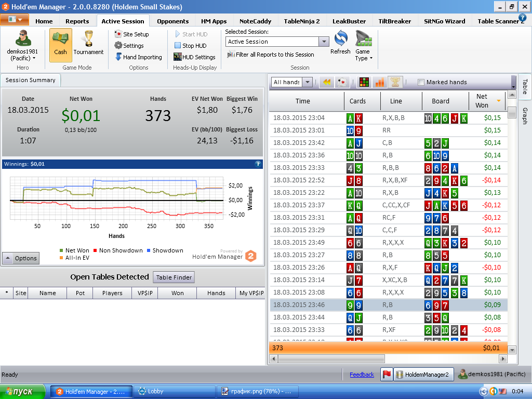
Task: Click horizontal scrollbar right arrow in hands list
Action: pyautogui.click(x=503, y=358)
